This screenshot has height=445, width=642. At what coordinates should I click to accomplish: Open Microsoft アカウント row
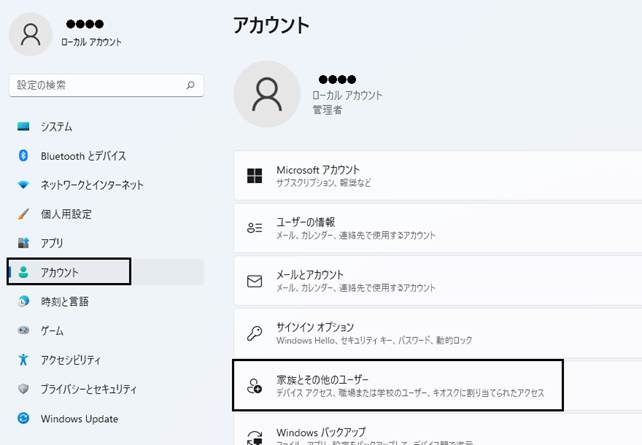[x=438, y=176]
